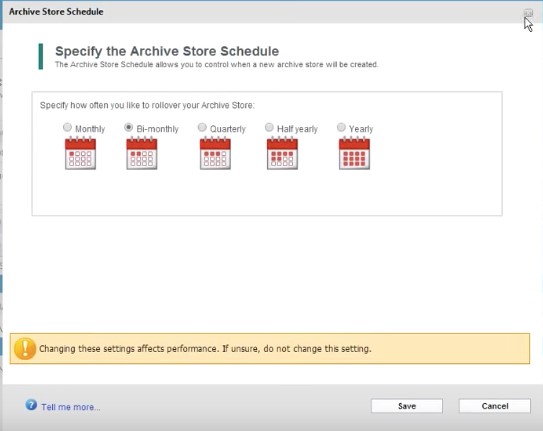Select the Bi-monthly radio button
The height and width of the screenshot is (431, 543).
(128, 127)
